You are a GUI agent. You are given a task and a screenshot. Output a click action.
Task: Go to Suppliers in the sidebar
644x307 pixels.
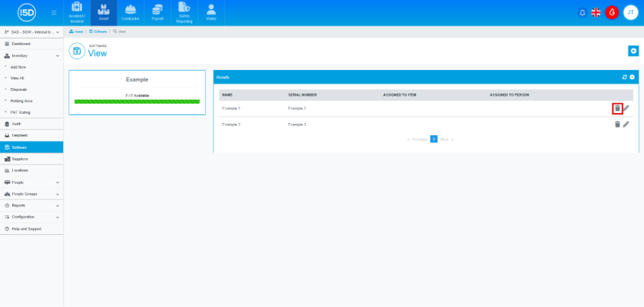20,159
